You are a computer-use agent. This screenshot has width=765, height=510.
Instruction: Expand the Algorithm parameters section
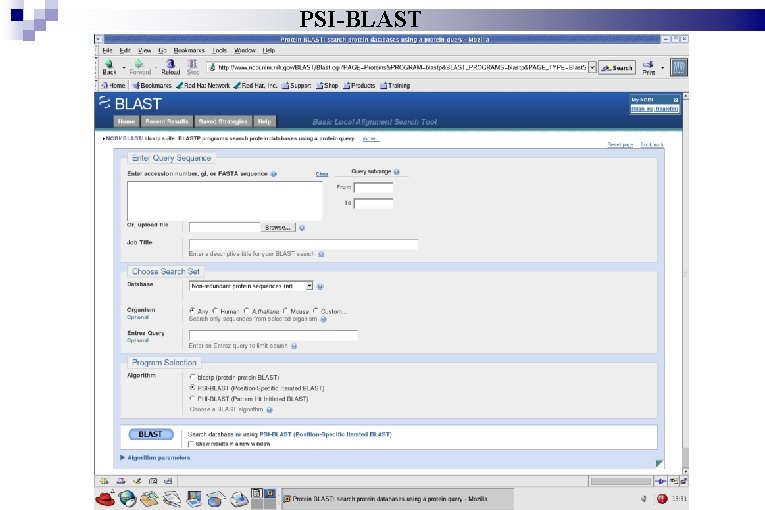point(155,458)
